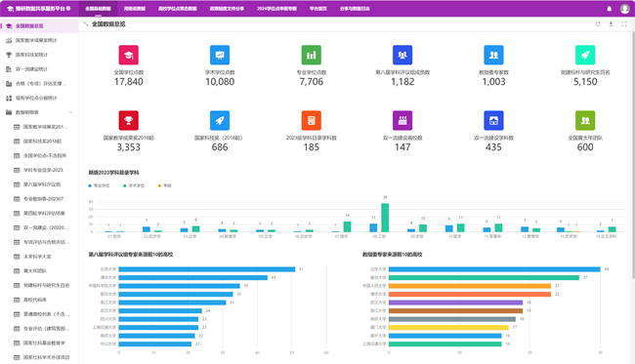635x364 pixels.
Task: Switch to 全国基础数据 top tab
Action: [98, 9]
